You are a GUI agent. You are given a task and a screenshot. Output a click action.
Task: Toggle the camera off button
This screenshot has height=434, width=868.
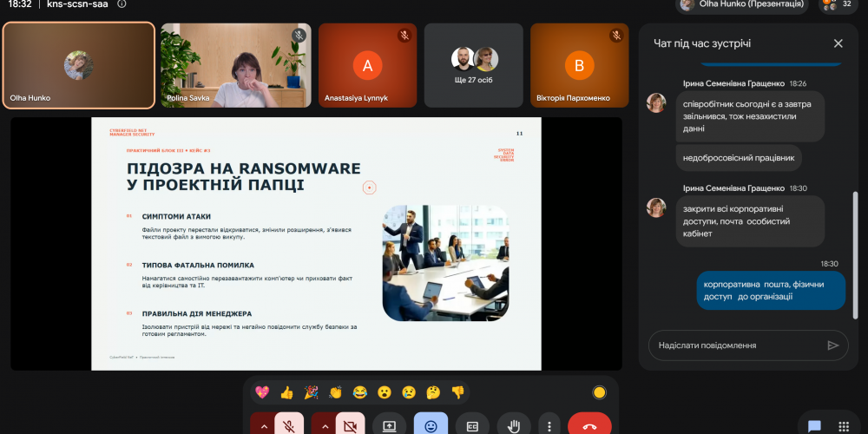coord(350,425)
